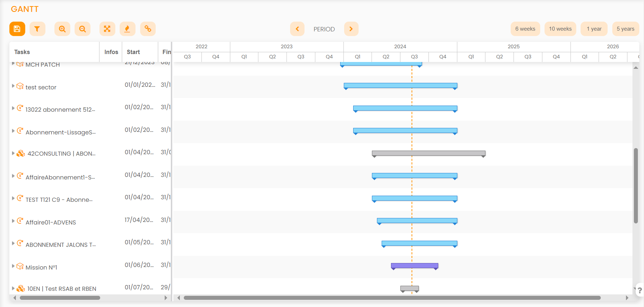
Task: Switch timeline to 6 weeks view
Action: click(525, 29)
